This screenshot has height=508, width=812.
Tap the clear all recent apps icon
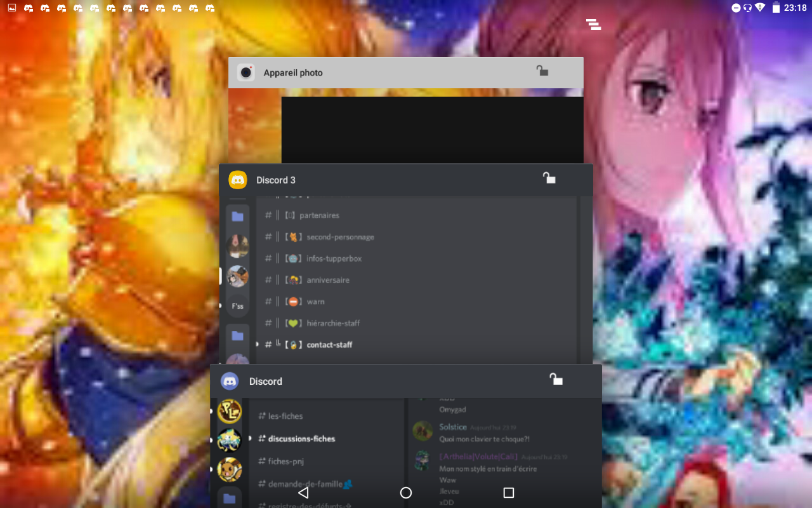click(x=593, y=25)
